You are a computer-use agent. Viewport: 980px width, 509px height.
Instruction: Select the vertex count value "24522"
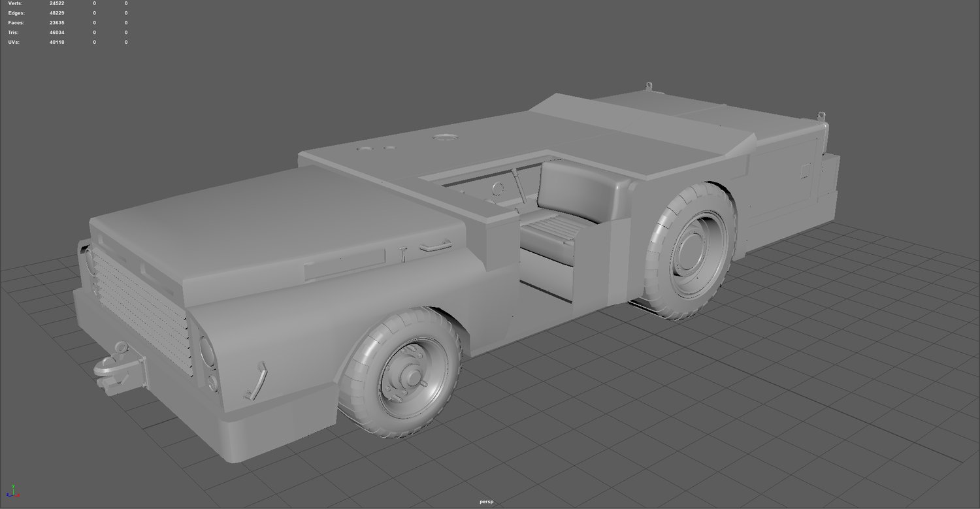pyautogui.click(x=57, y=3)
